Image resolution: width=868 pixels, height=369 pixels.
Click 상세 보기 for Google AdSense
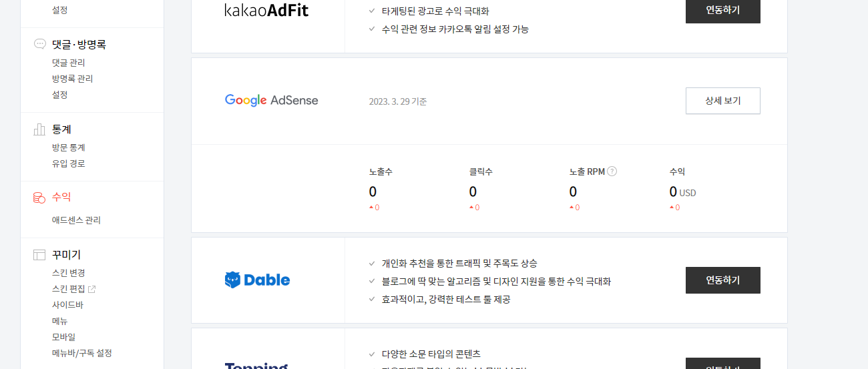click(722, 101)
